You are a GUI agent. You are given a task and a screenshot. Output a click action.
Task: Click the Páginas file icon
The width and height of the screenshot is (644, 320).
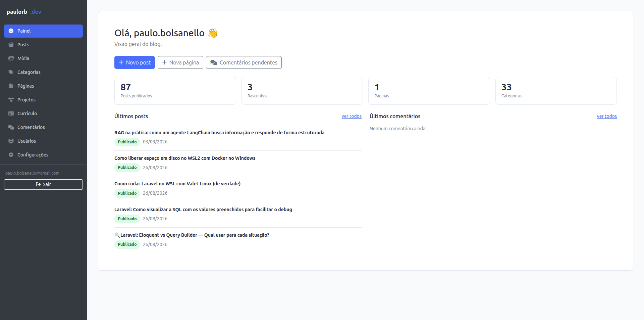[x=11, y=86]
